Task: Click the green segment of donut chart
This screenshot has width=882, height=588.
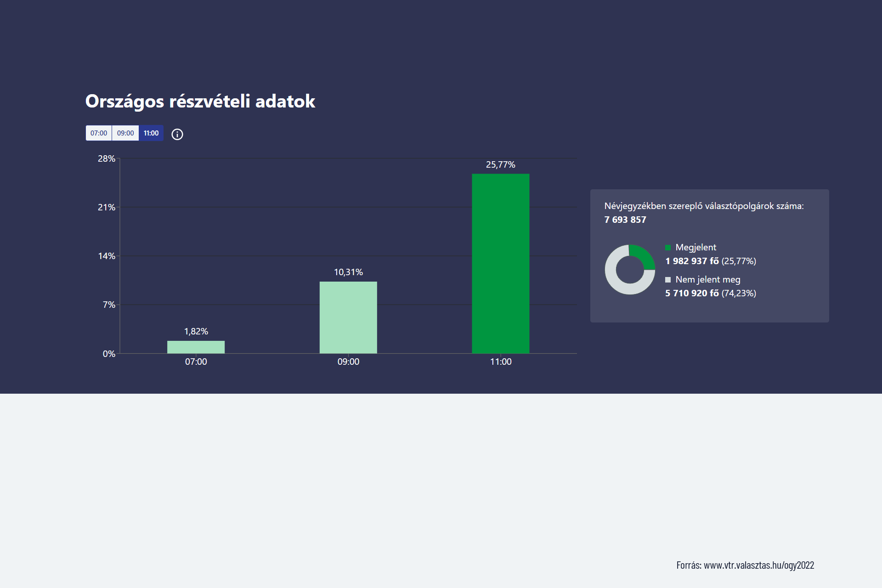Action: 644,256
